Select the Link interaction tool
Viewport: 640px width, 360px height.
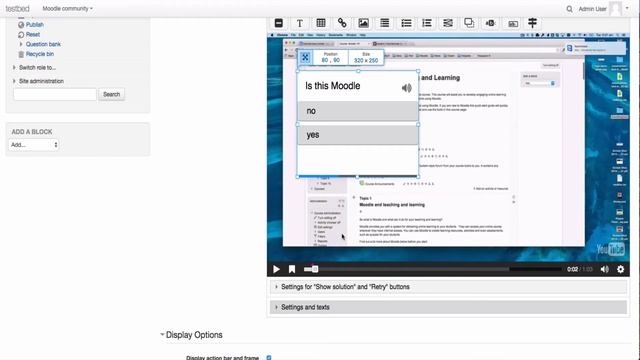(x=342, y=23)
